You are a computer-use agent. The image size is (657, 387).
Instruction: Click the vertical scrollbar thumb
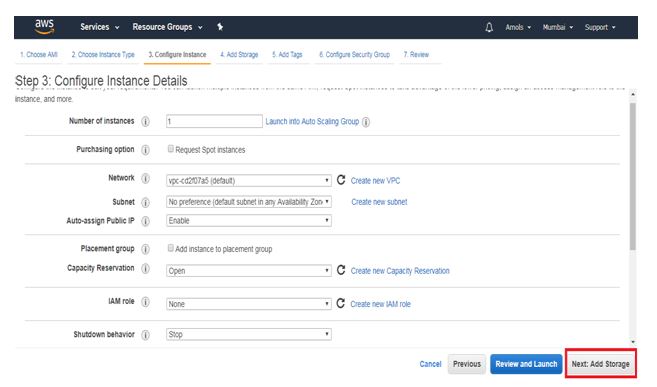tap(633, 176)
